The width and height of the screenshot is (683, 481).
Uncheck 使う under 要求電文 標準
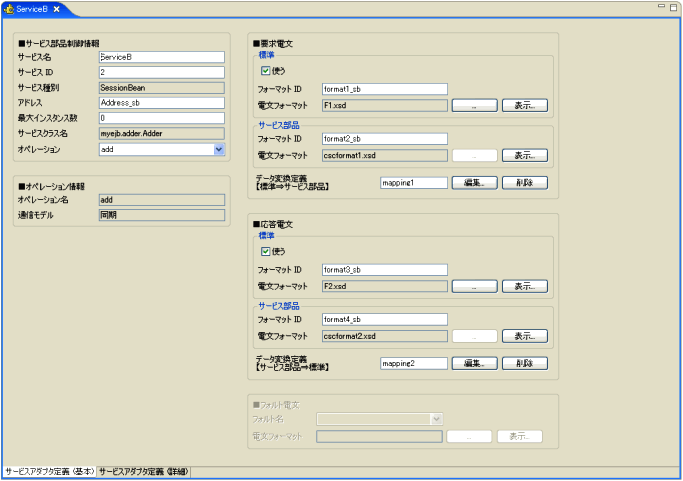(265, 72)
